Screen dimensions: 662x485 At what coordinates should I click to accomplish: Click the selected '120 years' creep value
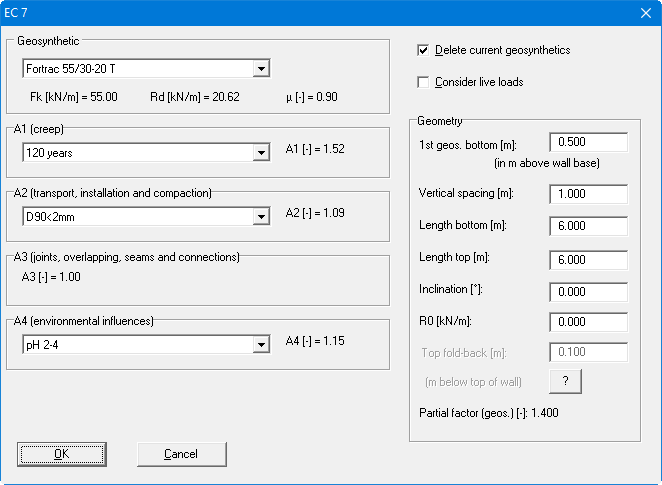coord(136,153)
